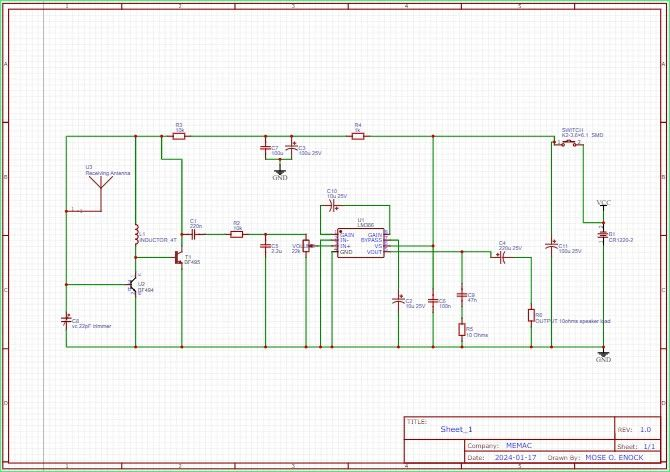Click the 'LM386' part name text
670x472 pixels.
tap(366, 225)
